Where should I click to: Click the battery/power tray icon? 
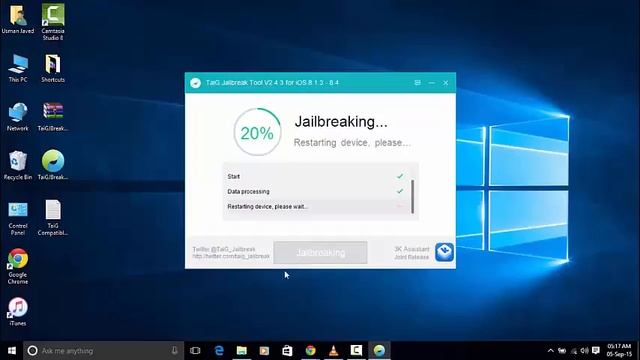coord(562,351)
